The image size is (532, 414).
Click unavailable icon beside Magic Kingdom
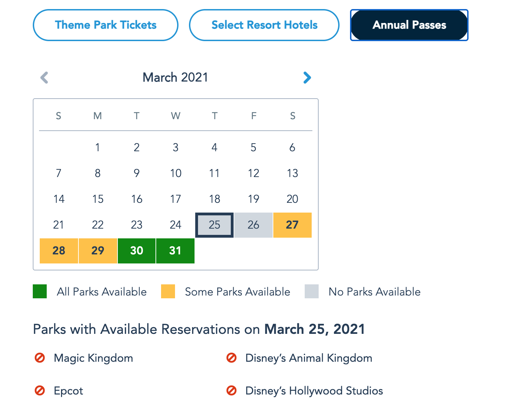pyautogui.click(x=40, y=358)
